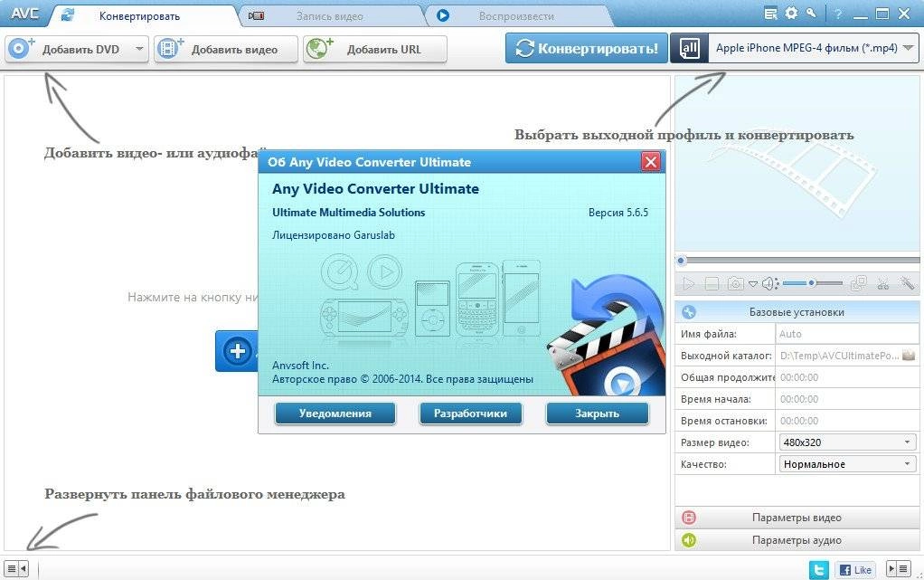Click Добавить URL button
The image size is (924, 580).
coord(375,49)
